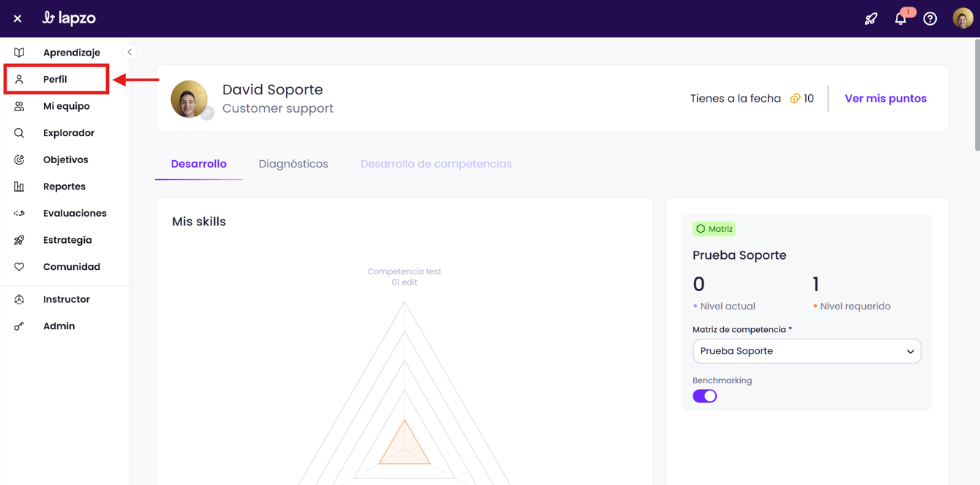Toggle the Benchmarking switch
Image resolution: width=980 pixels, height=485 pixels.
click(704, 396)
